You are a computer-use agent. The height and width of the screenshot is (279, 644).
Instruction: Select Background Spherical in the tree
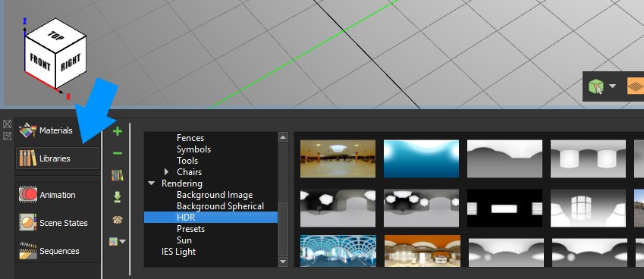(x=220, y=206)
